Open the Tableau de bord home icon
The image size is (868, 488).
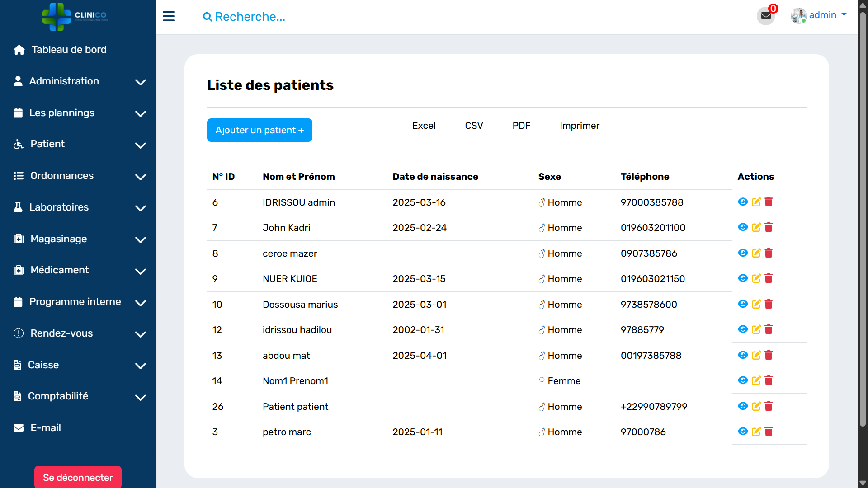coord(19,50)
